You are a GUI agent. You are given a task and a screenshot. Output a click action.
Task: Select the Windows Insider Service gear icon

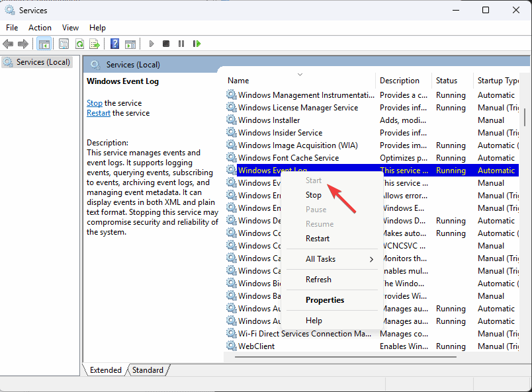click(232, 132)
